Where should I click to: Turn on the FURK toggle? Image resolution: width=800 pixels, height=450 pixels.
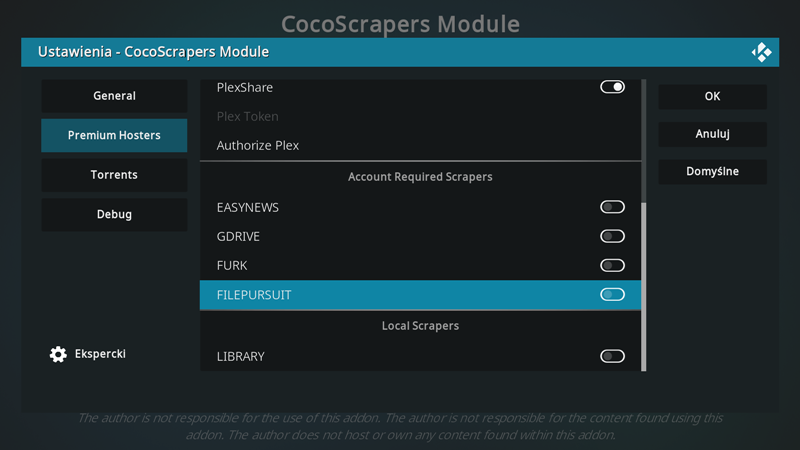pyautogui.click(x=612, y=265)
